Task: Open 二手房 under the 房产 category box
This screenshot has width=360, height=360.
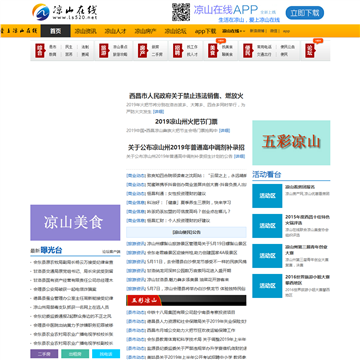Action: (x=157, y=54)
